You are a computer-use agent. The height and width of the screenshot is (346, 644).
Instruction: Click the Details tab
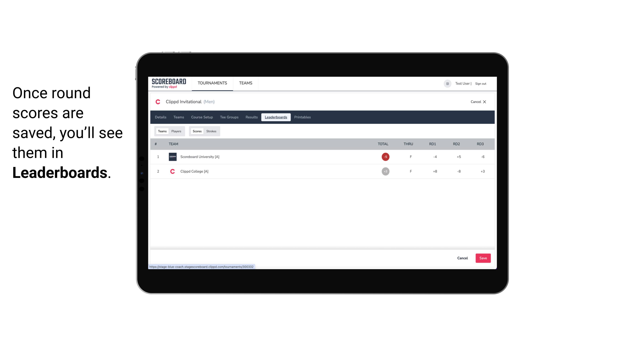coord(160,117)
